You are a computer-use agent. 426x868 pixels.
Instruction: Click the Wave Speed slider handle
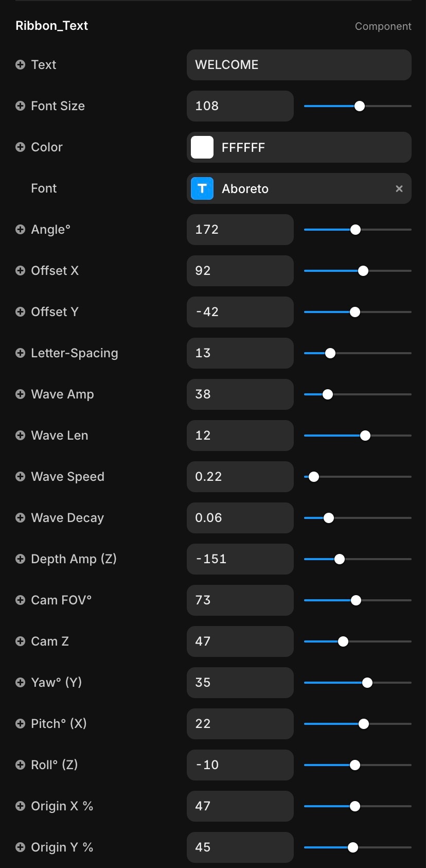(x=314, y=477)
